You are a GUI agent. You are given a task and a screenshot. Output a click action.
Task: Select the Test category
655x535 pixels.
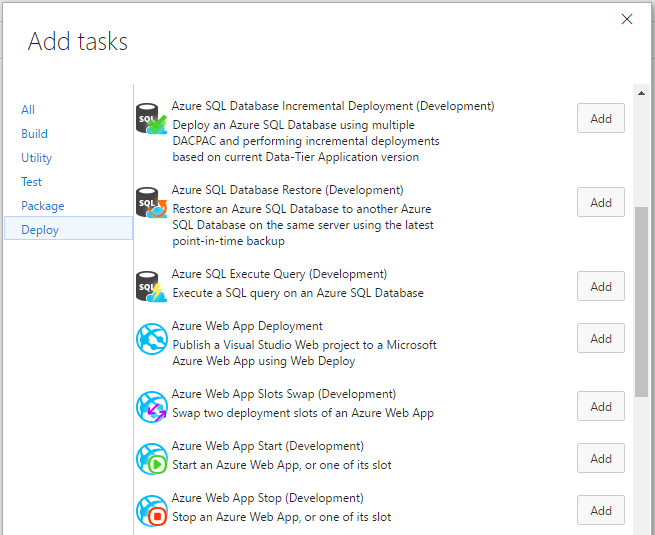tap(31, 182)
